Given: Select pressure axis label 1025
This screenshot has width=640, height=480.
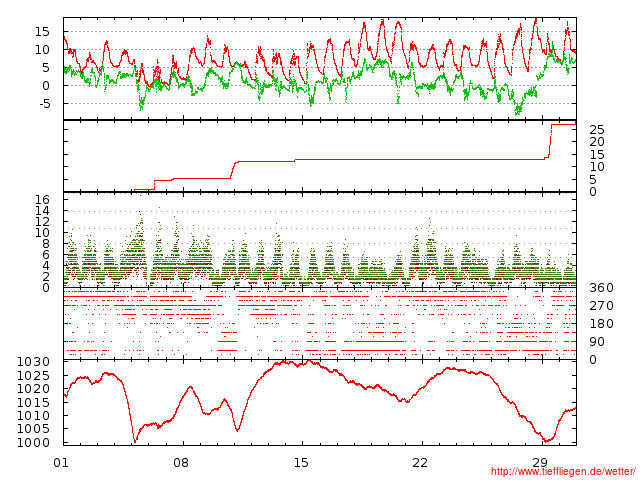Looking at the screenshot, I should click(33, 376).
